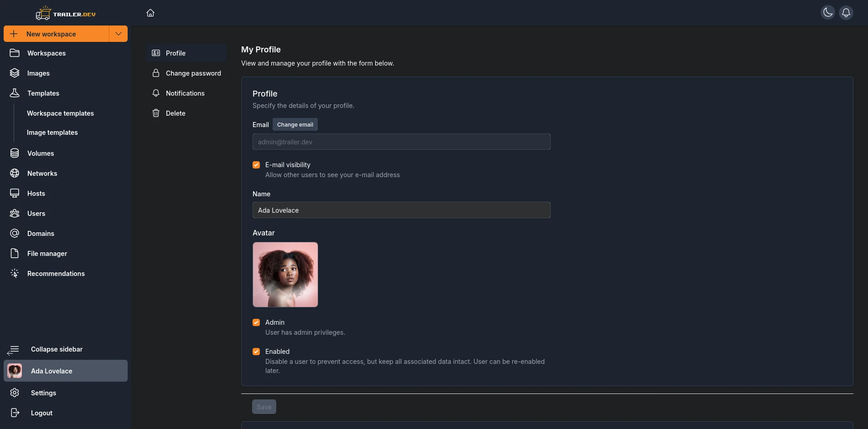This screenshot has height=429, width=868.
Task: Click the Volumes database icon
Action: tap(15, 153)
